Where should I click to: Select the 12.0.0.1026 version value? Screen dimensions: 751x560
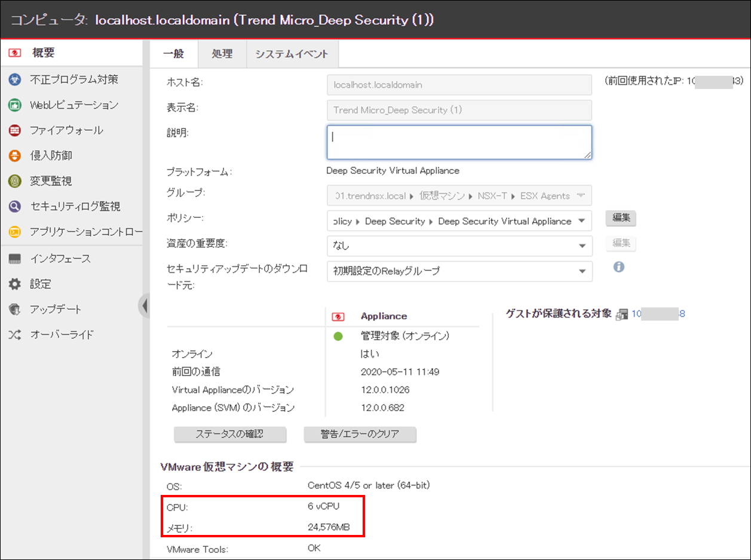pos(387,390)
